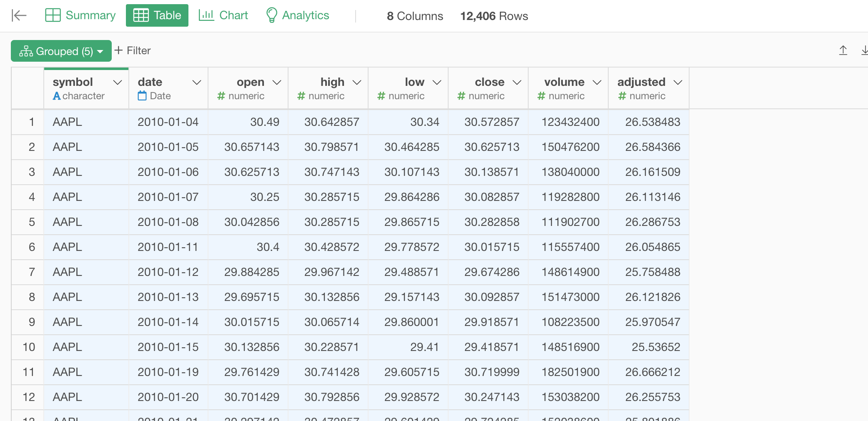This screenshot has width=868, height=421.
Task: Select row number 12
Action: tap(28, 397)
